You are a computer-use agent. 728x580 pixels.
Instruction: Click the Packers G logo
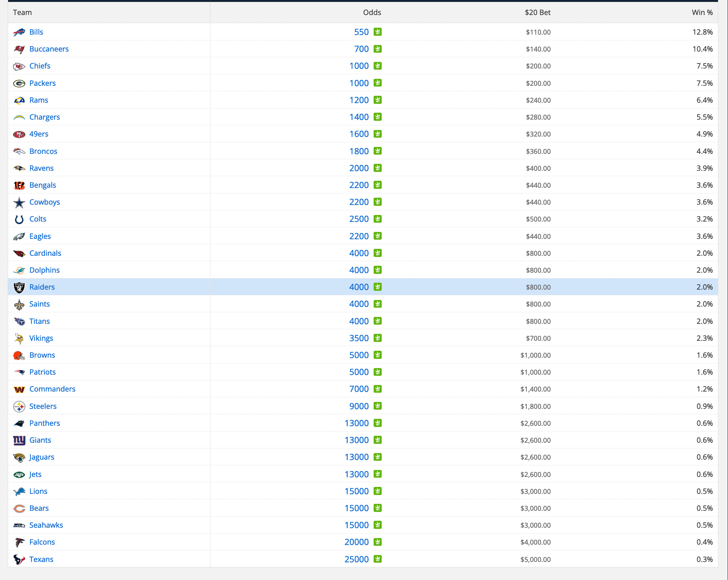(x=19, y=83)
